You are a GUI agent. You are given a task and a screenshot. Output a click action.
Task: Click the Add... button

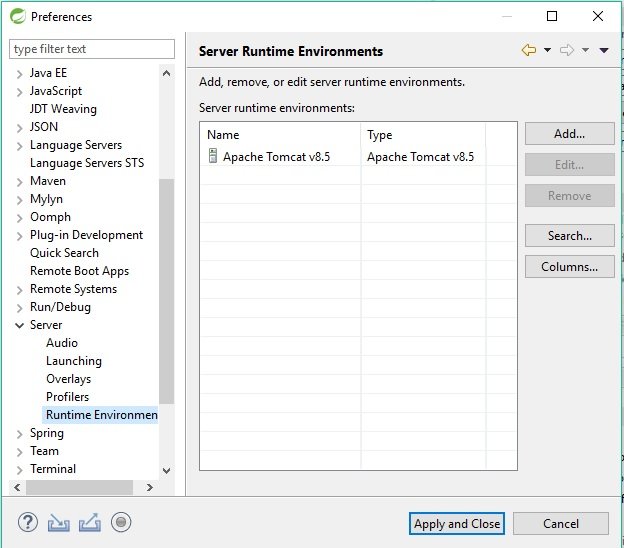[x=569, y=134]
